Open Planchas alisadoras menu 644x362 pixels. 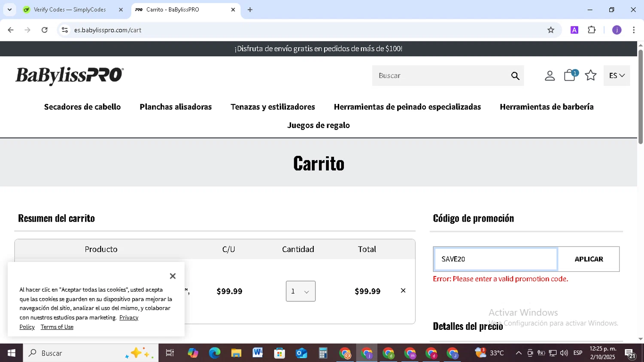tap(176, 107)
